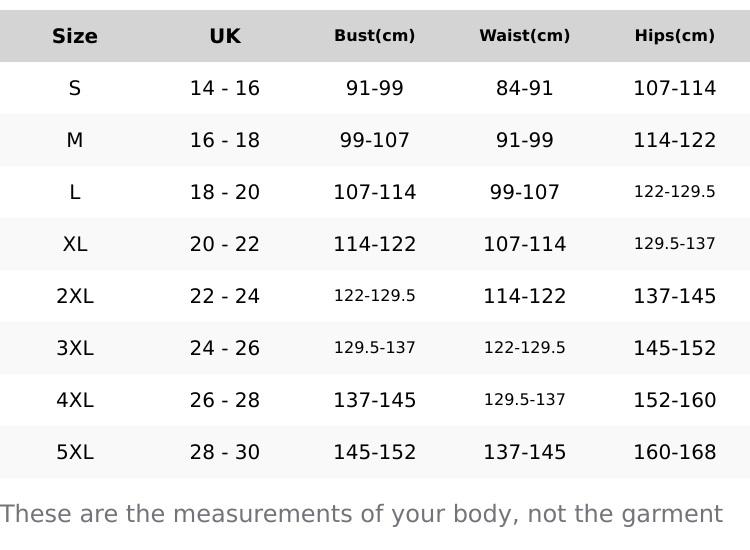
Task: Click bust value 137-145 in 4XL row
Action: pyautogui.click(x=375, y=400)
